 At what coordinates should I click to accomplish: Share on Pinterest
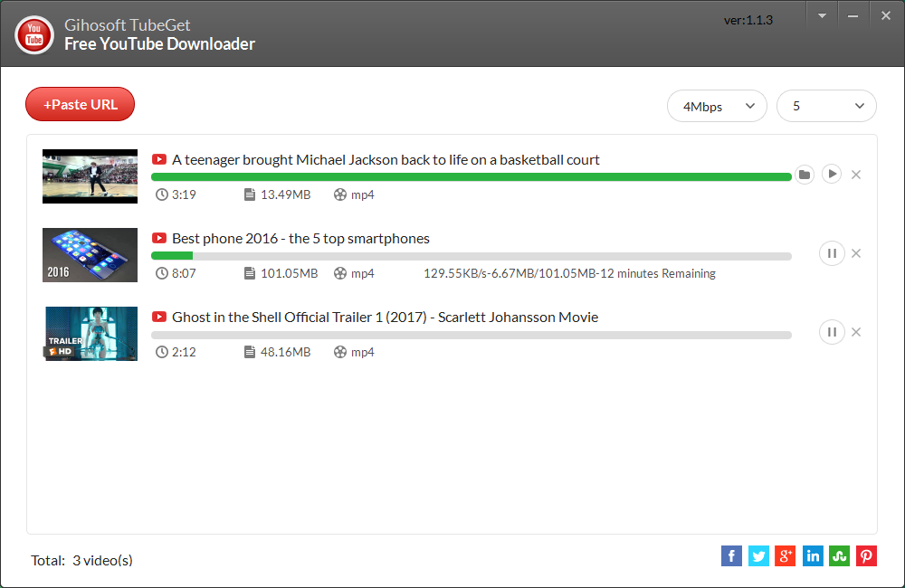tap(866, 556)
